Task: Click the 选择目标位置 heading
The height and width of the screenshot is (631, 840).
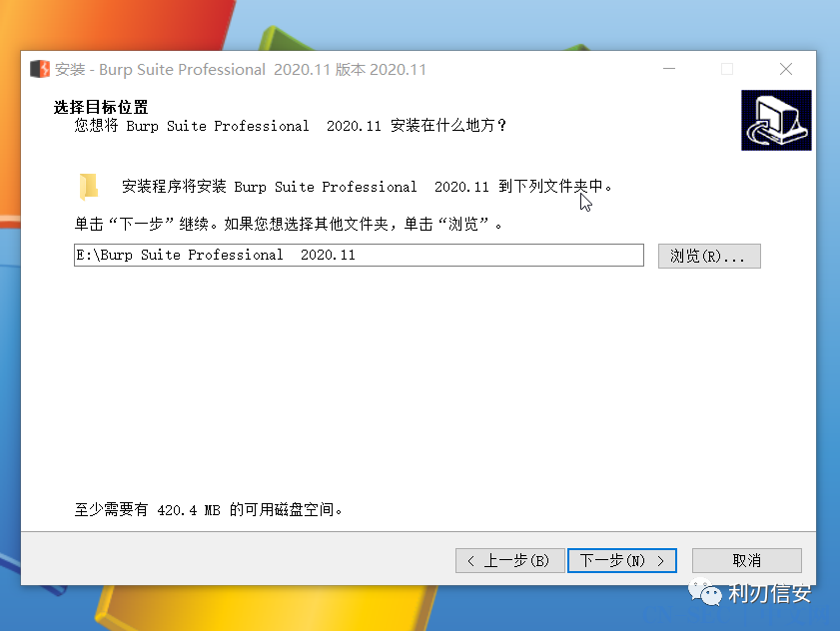Action: 101,107
